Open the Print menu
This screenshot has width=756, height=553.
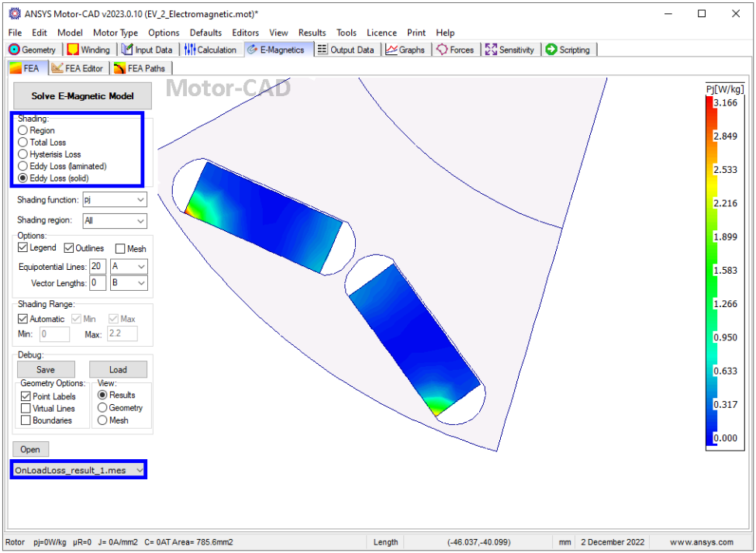(x=416, y=33)
